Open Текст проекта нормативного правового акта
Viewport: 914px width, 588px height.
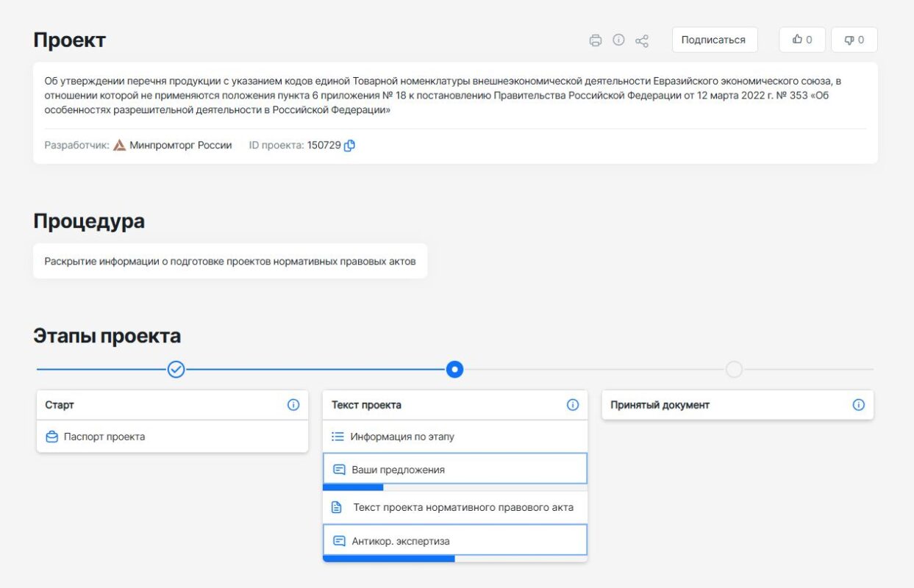point(455,507)
